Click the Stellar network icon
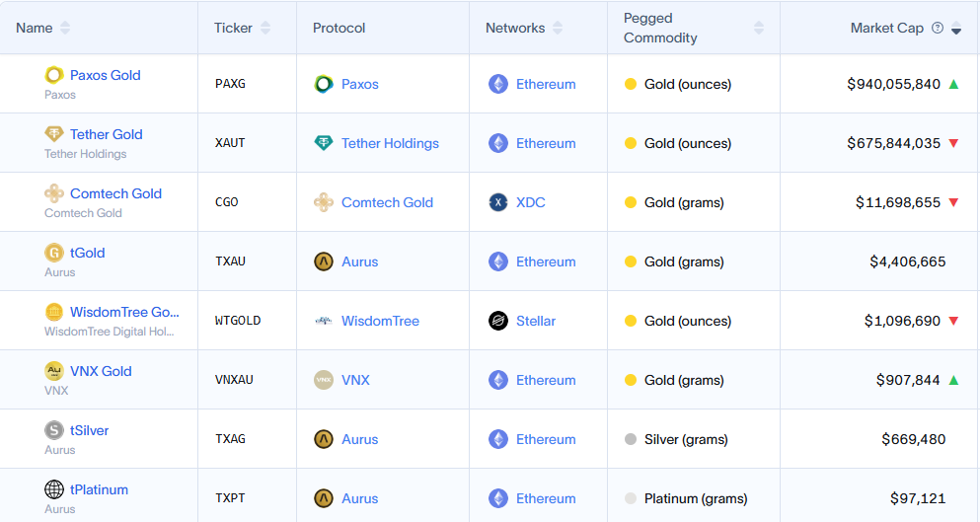Image resolution: width=980 pixels, height=522 pixels. (498, 321)
